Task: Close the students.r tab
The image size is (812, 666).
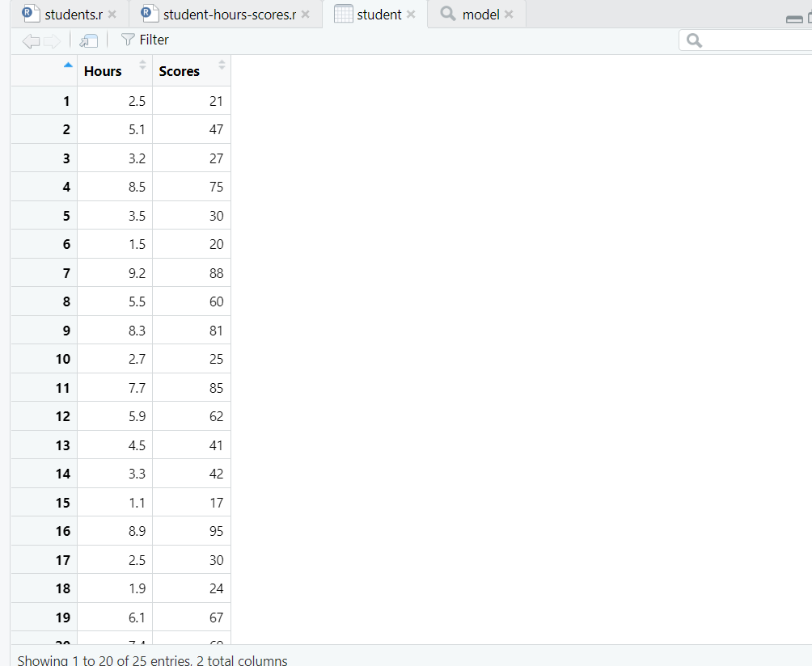Action: tap(111, 14)
